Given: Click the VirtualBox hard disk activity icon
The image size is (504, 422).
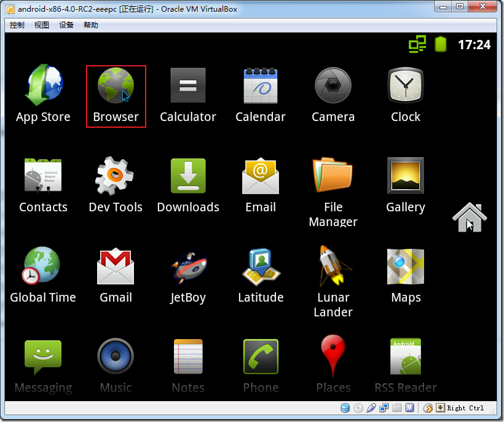Looking at the screenshot, I should tap(345, 408).
